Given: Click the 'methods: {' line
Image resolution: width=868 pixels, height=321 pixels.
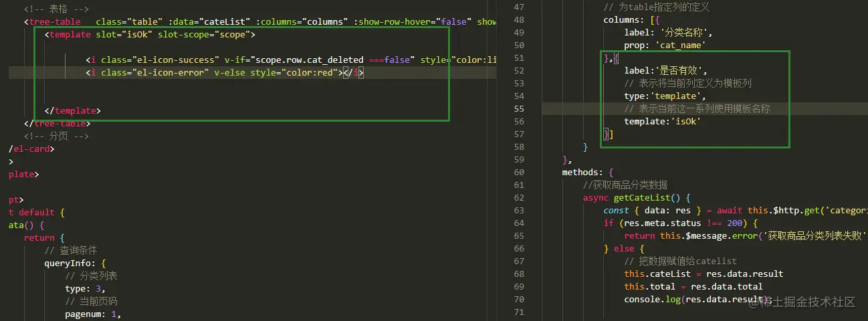Looking at the screenshot, I should 588,172.
